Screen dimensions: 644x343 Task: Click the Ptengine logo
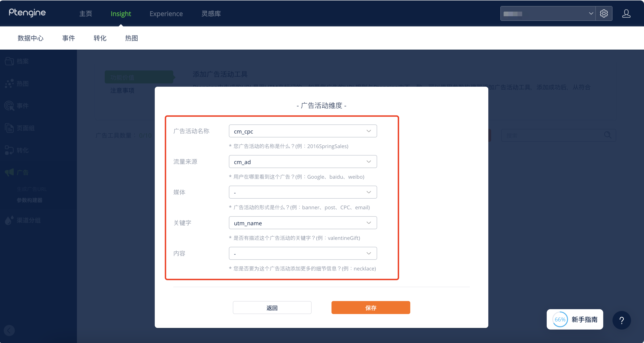(x=27, y=13)
